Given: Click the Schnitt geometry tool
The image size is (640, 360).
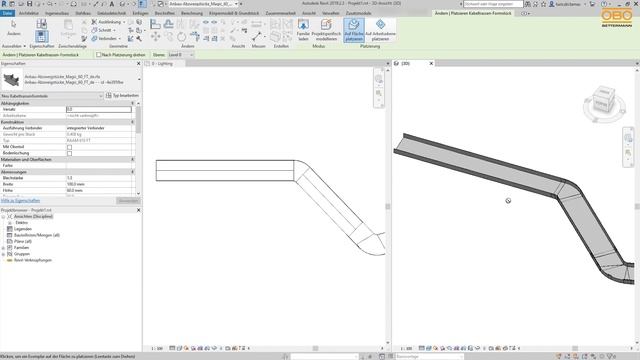Looking at the screenshot, I should 103,30.
